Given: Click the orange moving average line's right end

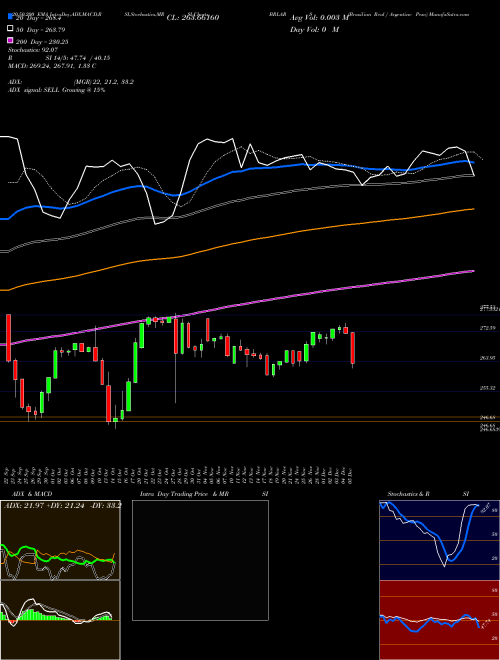Looking at the screenshot, I should pos(472,209).
